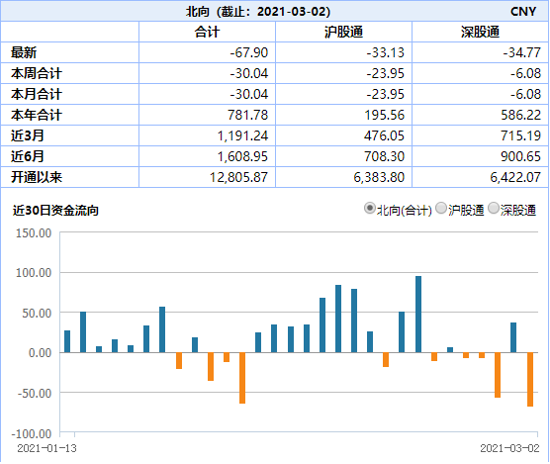Click the 12,805.87 value cell
The image size is (550, 464).
click(239, 177)
